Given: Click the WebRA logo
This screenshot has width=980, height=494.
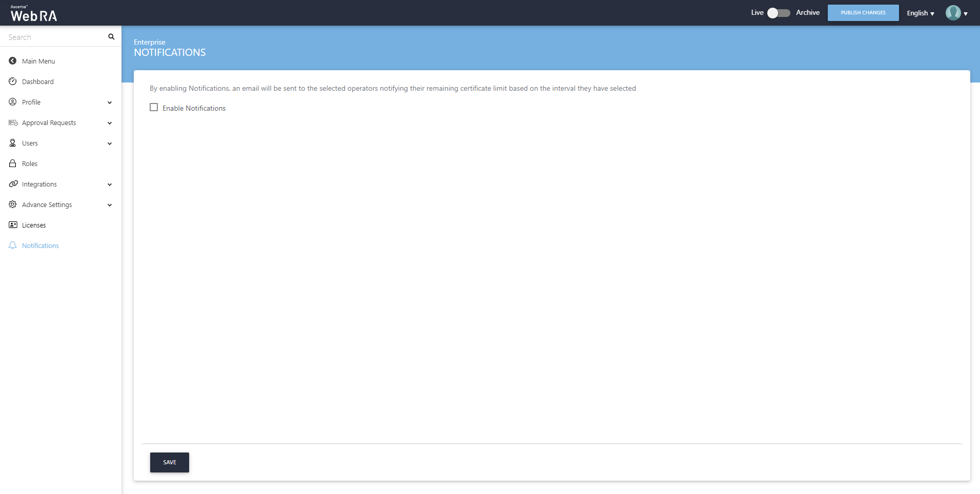Looking at the screenshot, I should pos(34,14).
